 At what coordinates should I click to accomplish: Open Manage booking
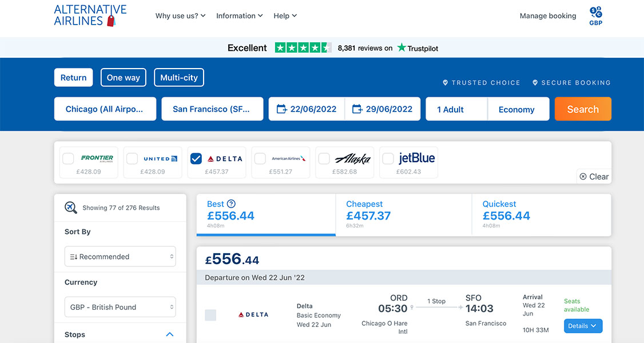point(547,15)
